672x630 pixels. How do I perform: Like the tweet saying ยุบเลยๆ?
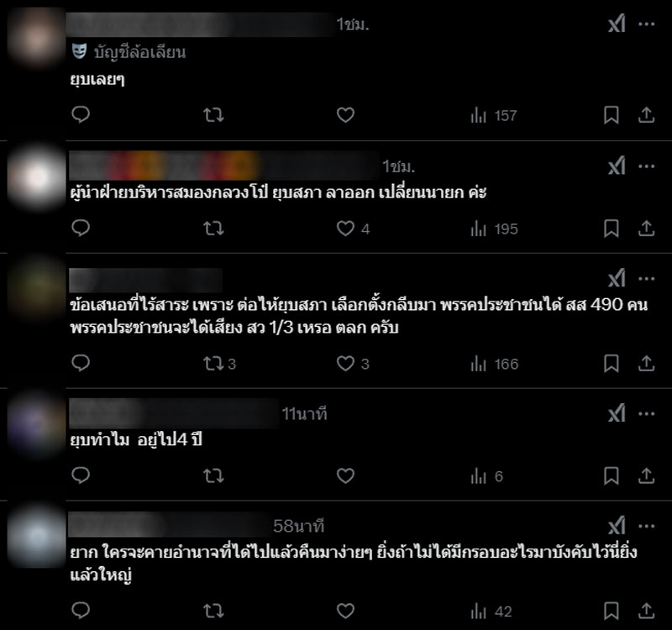coord(345,115)
